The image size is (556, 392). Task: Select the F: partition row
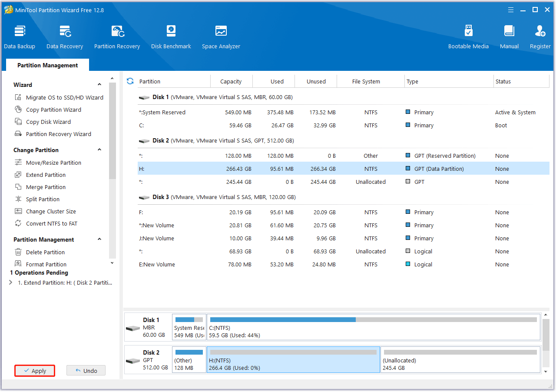pos(343,212)
